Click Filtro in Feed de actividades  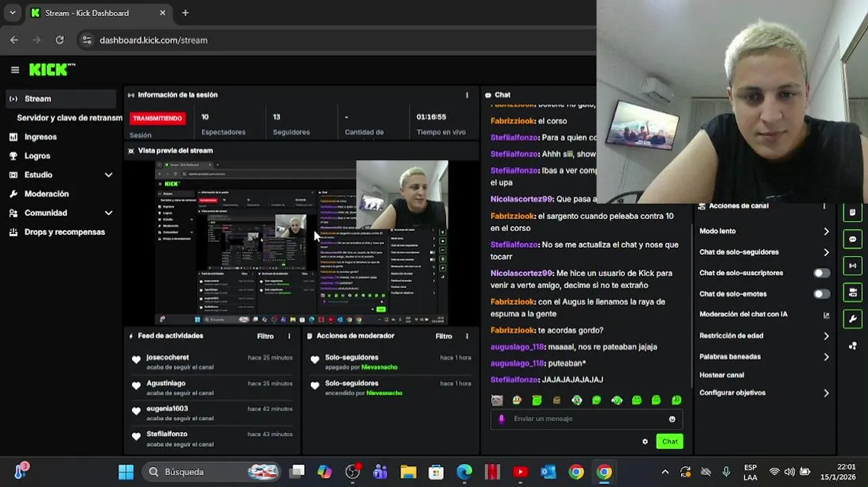coord(265,336)
